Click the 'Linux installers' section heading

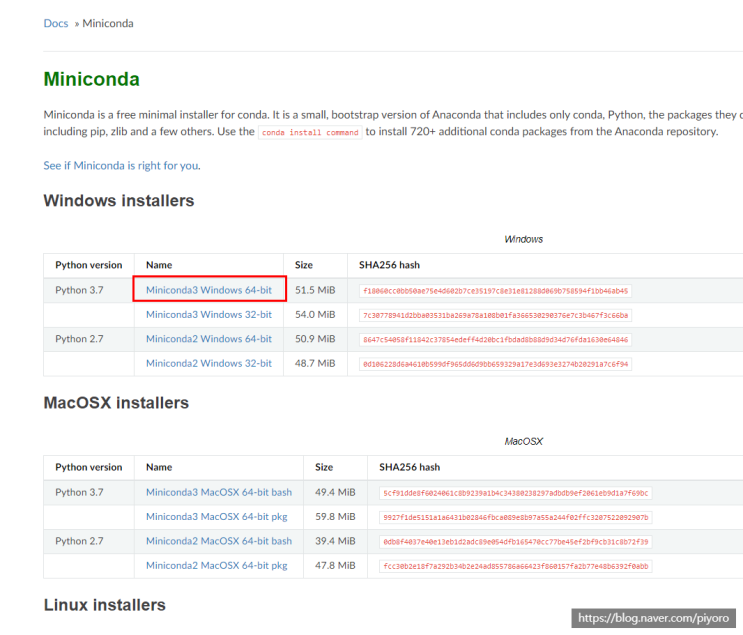click(x=104, y=605)
